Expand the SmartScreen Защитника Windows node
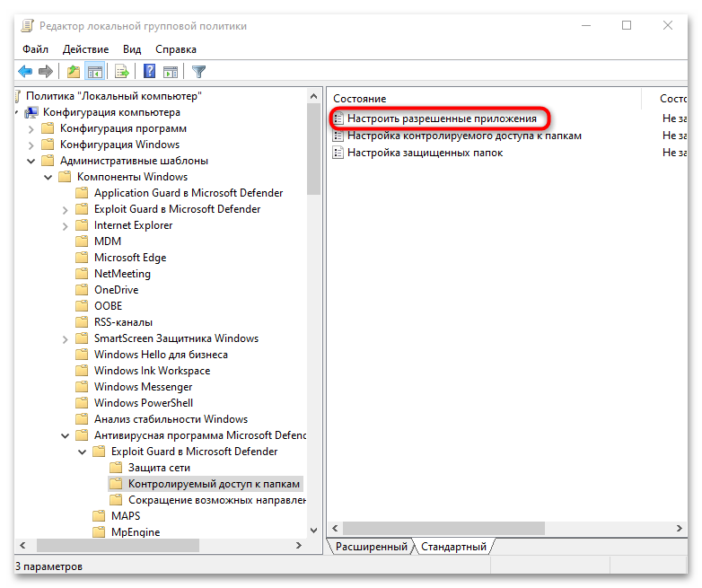 tap(65, 339)
